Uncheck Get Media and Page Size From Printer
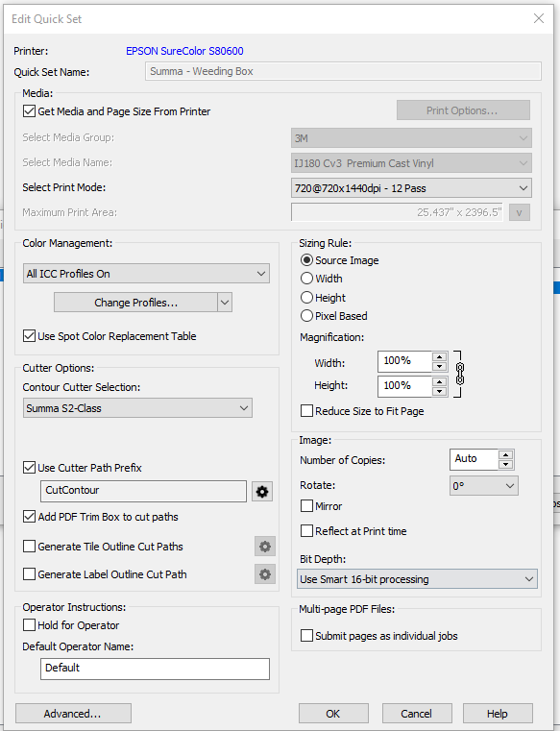Screen dimensions: 560x731 [x=29, y=111]
